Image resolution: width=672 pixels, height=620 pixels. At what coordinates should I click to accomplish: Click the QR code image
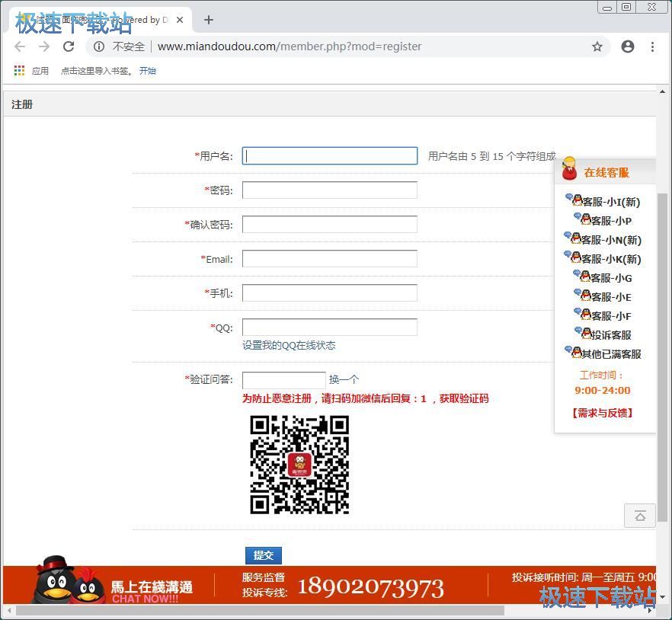click(299, 465)
